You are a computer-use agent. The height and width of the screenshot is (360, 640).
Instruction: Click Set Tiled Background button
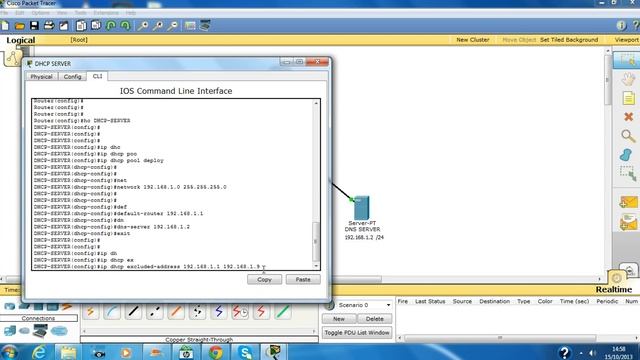569,40
